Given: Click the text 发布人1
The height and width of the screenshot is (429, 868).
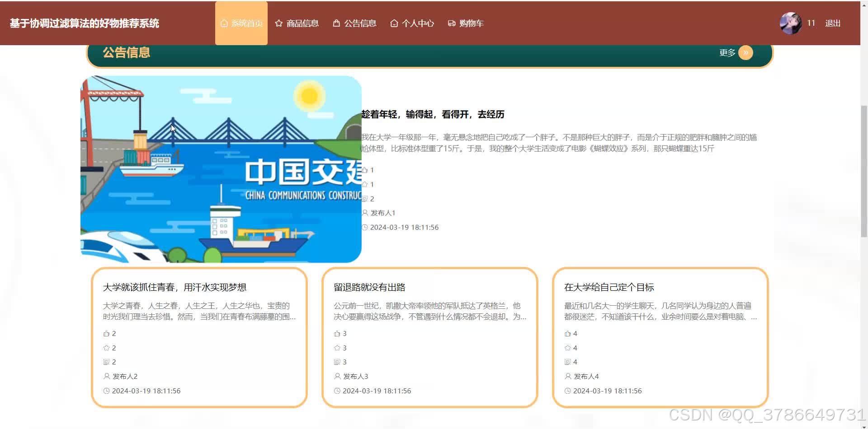Looking at the screenshot, I should (x=383, y=213).
